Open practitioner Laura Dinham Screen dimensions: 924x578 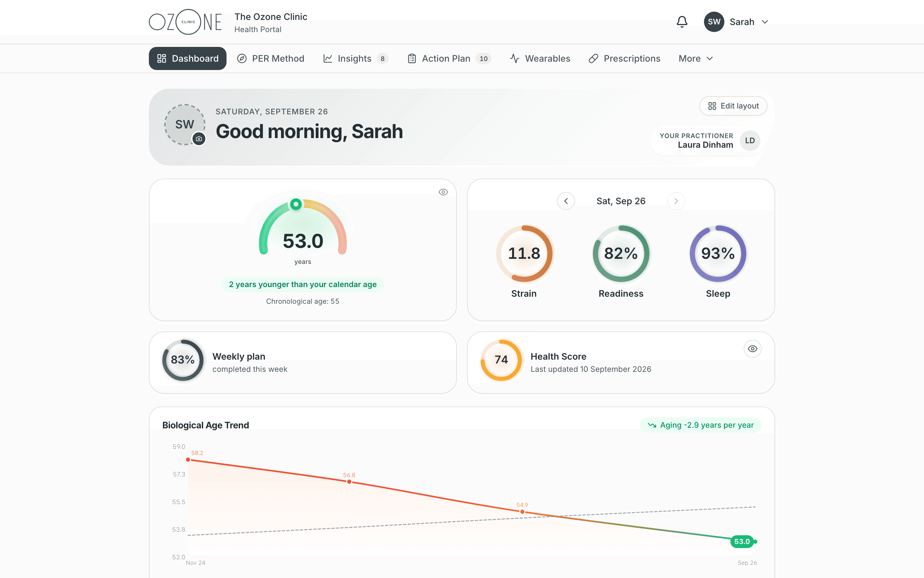[707, 141]
